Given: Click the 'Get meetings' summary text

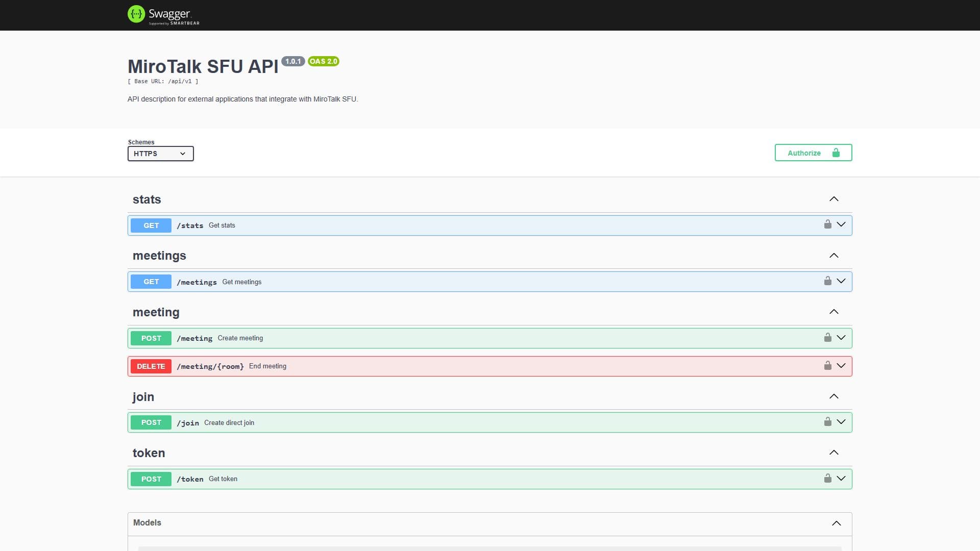Looking at the screenshot, I should point(242,282).
